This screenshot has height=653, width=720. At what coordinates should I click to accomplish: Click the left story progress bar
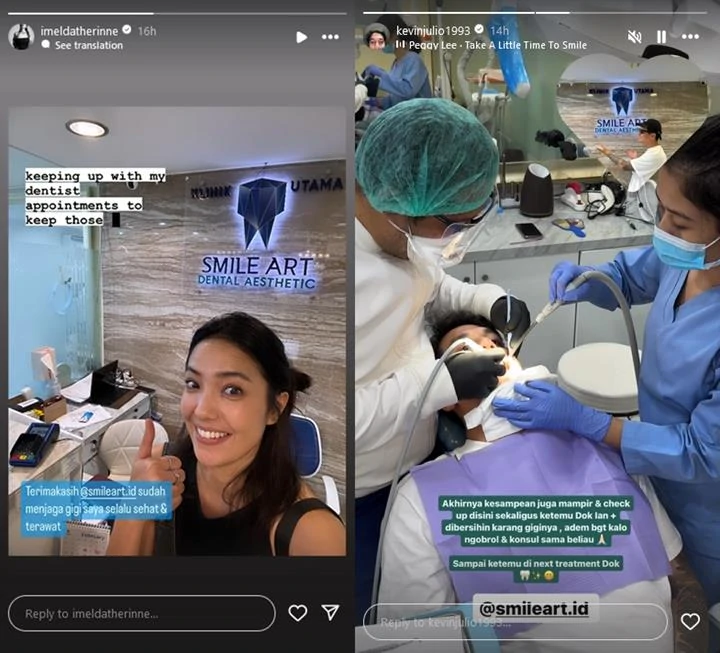177,13
